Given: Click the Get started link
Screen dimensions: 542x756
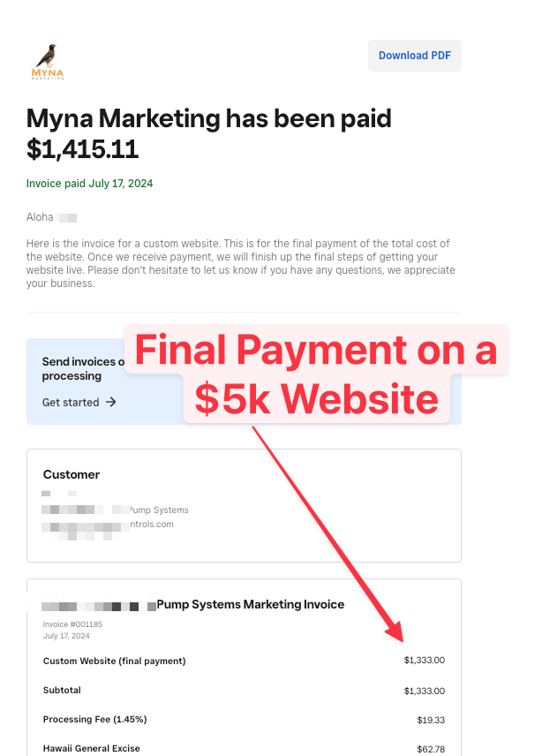Looking at the screenshot, I should tap(71, 402).
